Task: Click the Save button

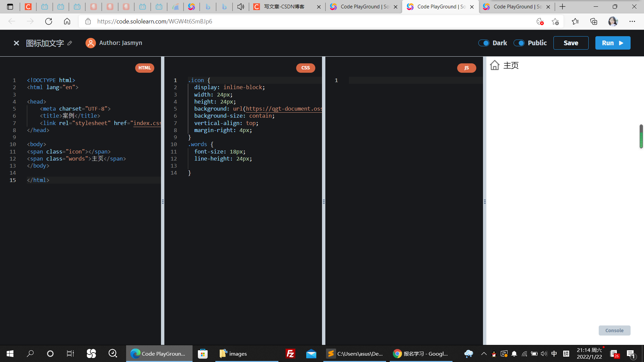Action: click(571, 43)
